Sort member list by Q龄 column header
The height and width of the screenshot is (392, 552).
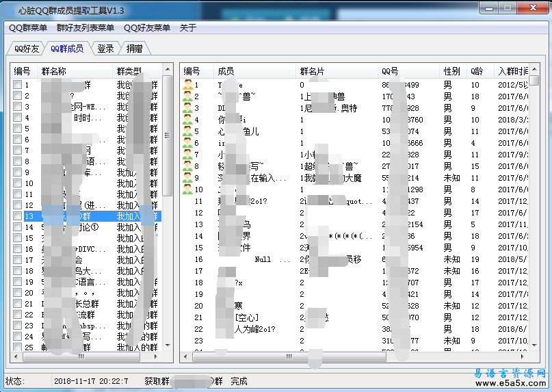pos(480,71)
